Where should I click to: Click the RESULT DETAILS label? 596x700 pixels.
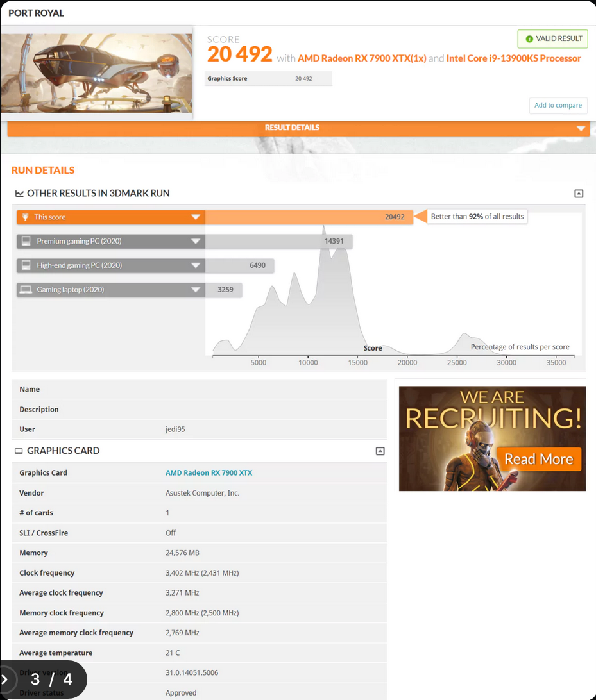click(292, 128)
